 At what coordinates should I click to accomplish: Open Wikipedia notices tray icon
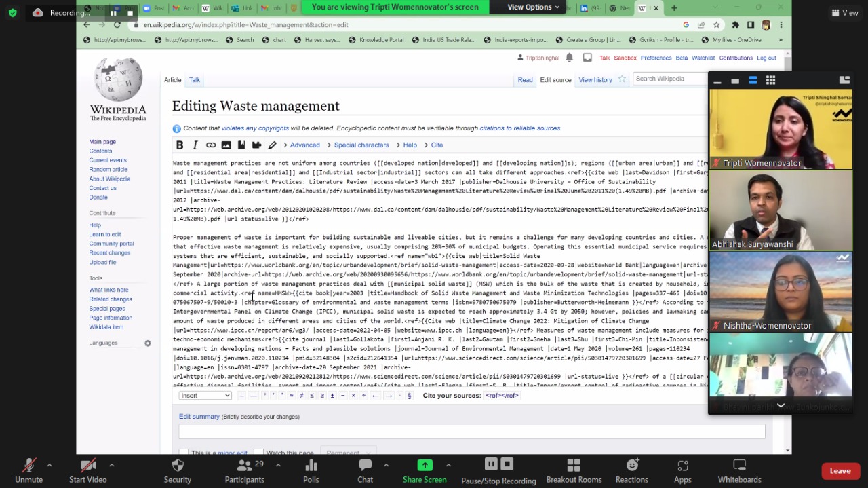click(x=587, y=58)
